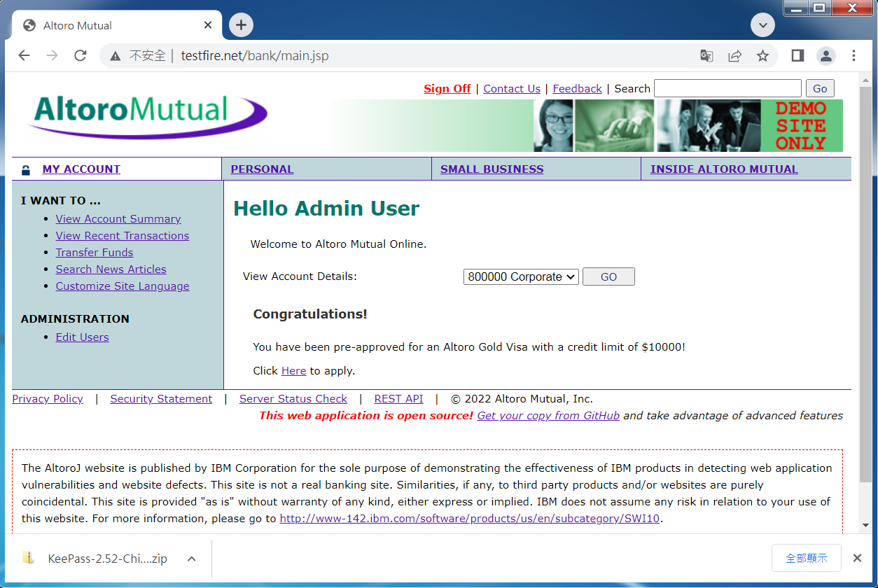The image size is (878, 588).
Task: Click the Hello Admin User heading
Action: [x=326, y=209]
